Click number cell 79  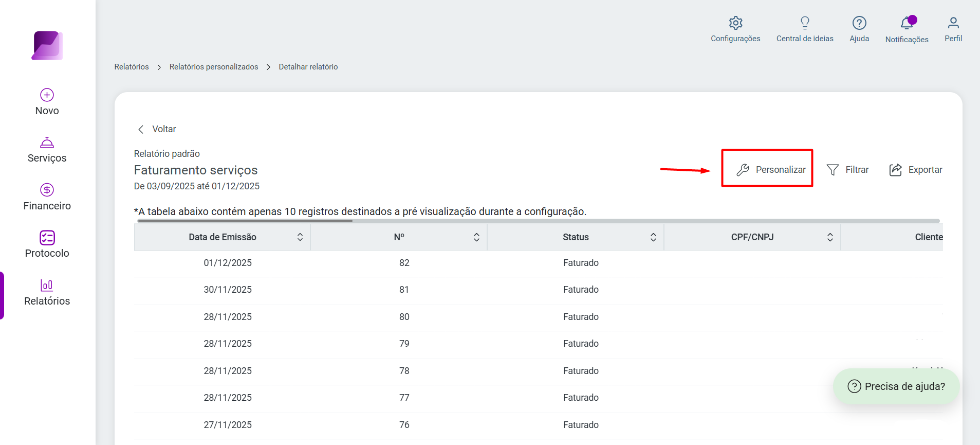pos(404,344)
